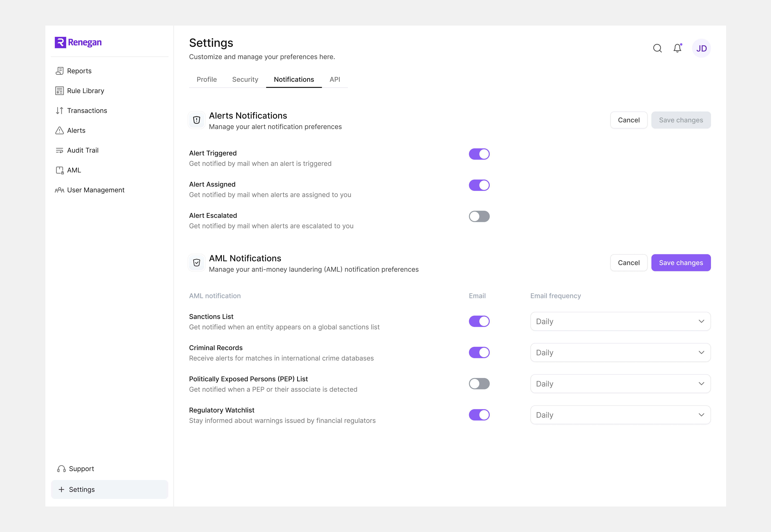The image size is (771, 532).
Task: Open Reports in the sidebar
Action: click(x=110, y=71)
